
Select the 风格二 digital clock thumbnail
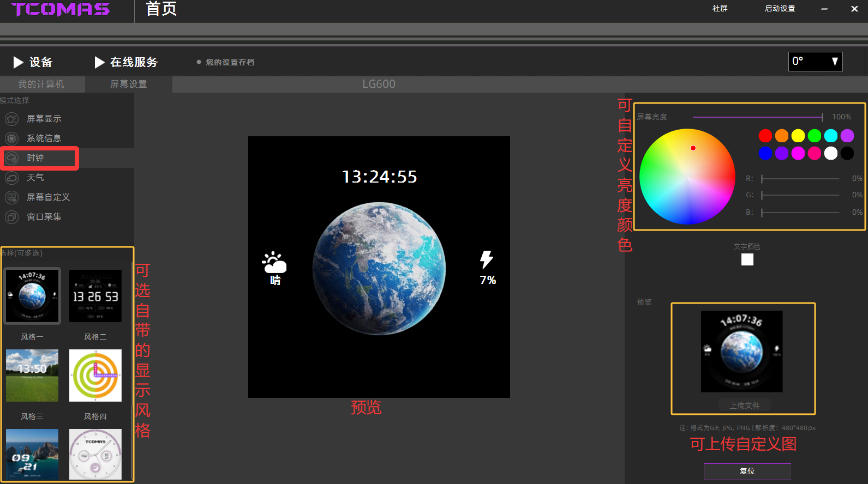(x=95, y=296)
